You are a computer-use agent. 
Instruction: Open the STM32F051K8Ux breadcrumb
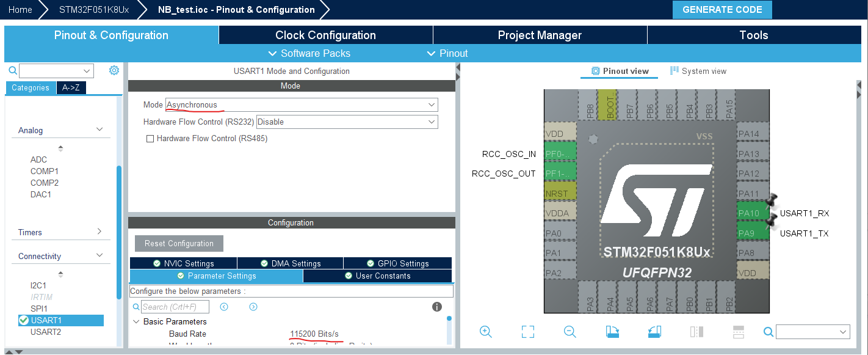(x=94, y=10)
